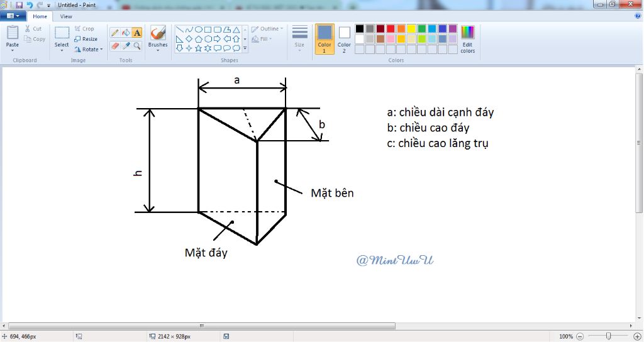Pick the Down arrow shape
Image resolution: width=644 pixels, height=345 pixels.
click(179, 48)
